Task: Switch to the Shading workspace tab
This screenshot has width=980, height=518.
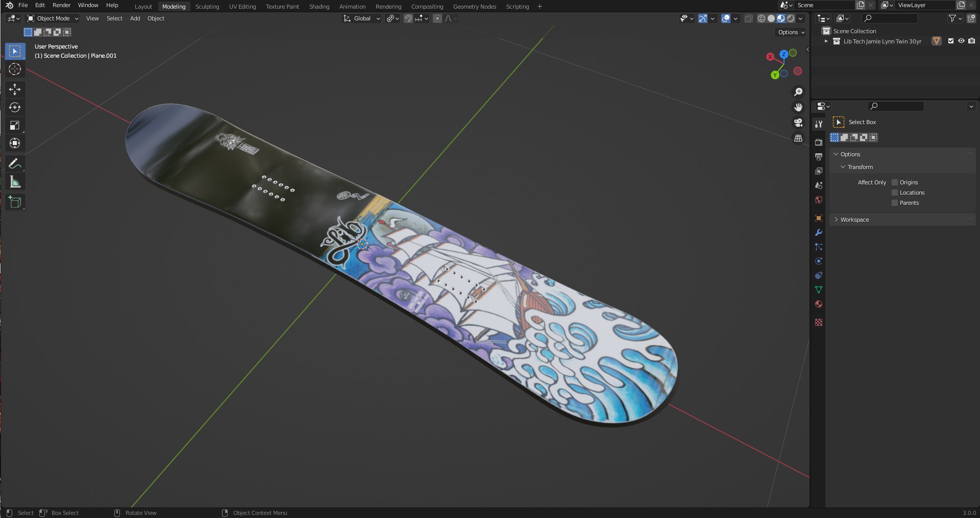Action: pyautogui.click(x=319, y=7)
